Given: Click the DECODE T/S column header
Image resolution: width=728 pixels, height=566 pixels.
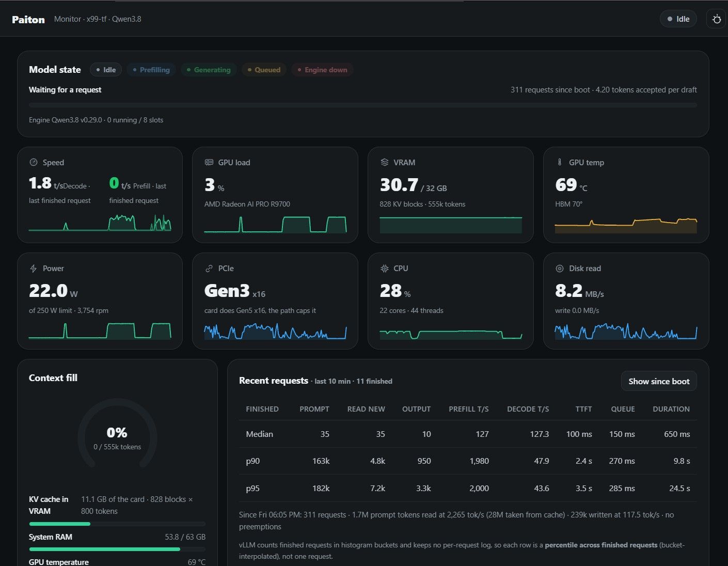Looking at the screenshot, I should [x=528, y=409].
